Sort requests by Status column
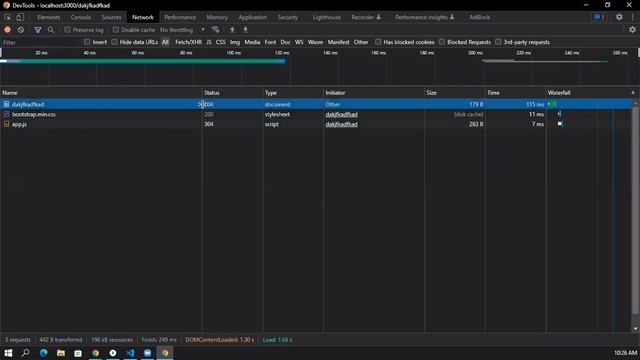 pyautogui.click(x=232, y=93)
